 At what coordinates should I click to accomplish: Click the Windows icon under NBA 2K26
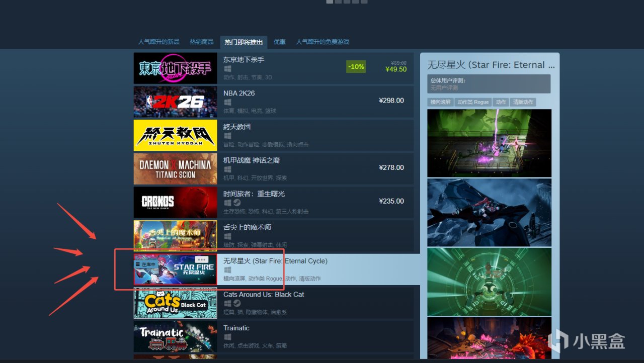click(x=227, y=102)
